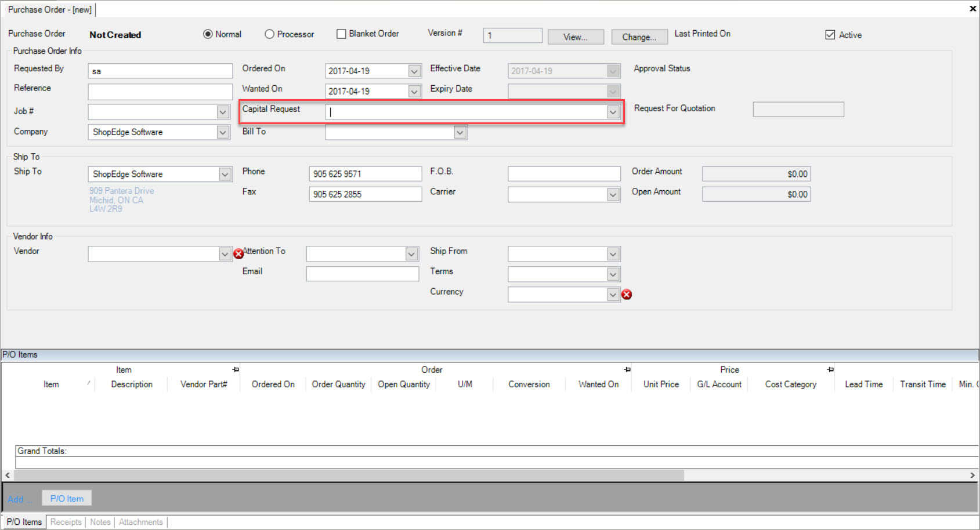Sort by the Item column header

[51, 384]
